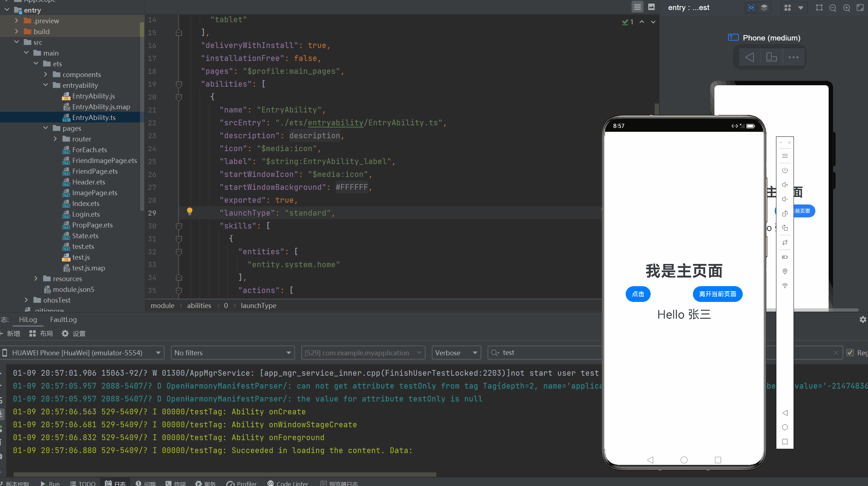Click emulator power button icon
This screenshot has height=486, width=868.
[x=785, y=170]
